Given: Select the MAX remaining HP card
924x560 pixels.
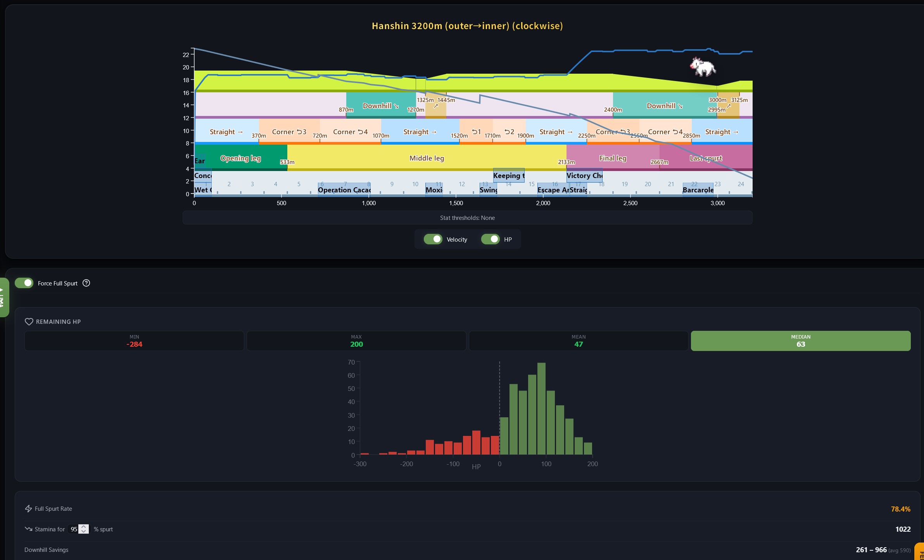Looking at the screenshot, I should coord(356,341).
